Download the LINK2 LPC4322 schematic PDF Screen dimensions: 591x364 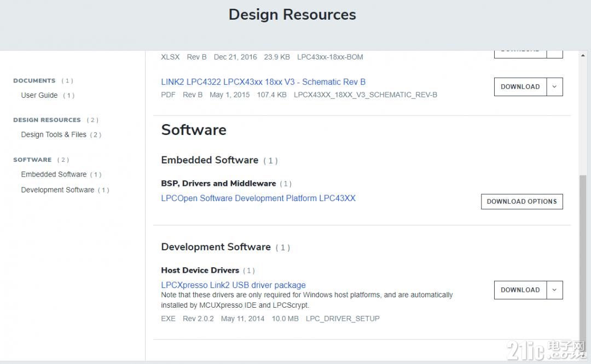click(x=520, y=86)
